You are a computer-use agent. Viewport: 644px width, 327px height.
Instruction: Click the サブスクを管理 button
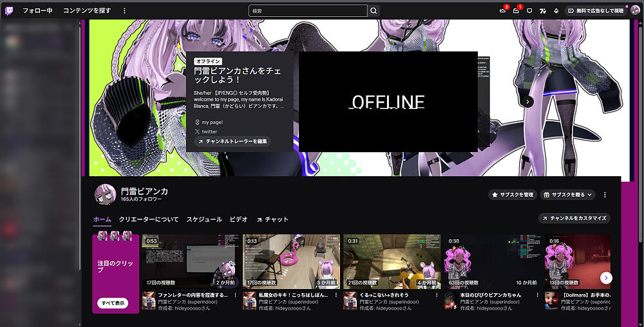pos(513,195)
